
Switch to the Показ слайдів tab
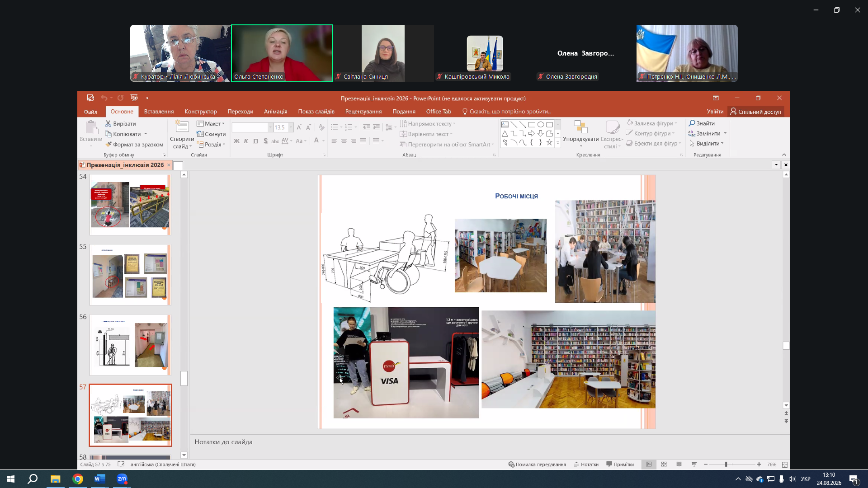pyautogui.click(x=316, y=112)
